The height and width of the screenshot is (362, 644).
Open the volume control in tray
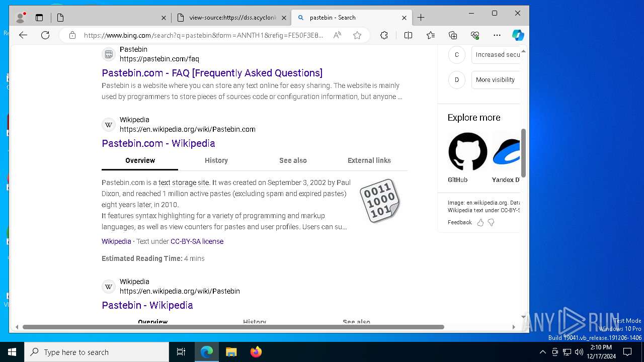[x=579, y=352]
